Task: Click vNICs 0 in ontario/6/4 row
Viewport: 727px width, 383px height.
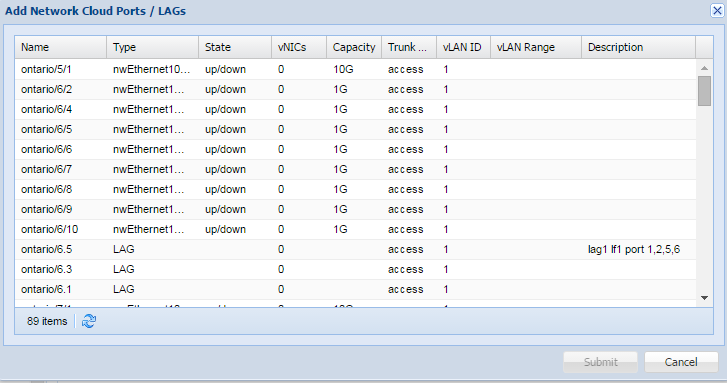Action: (x=281, y=109)
